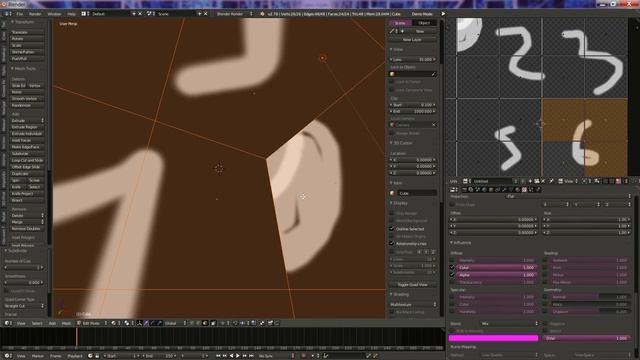Open the Blender Render engine dropdown

234,14
